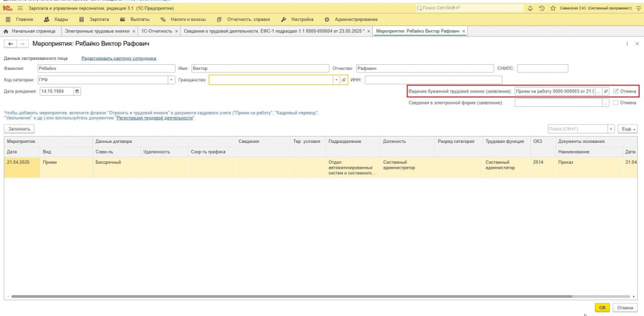This screenshot has width=644, height=316.
Task: Click the Заполнить button
Action: click(x=19, y=129)
